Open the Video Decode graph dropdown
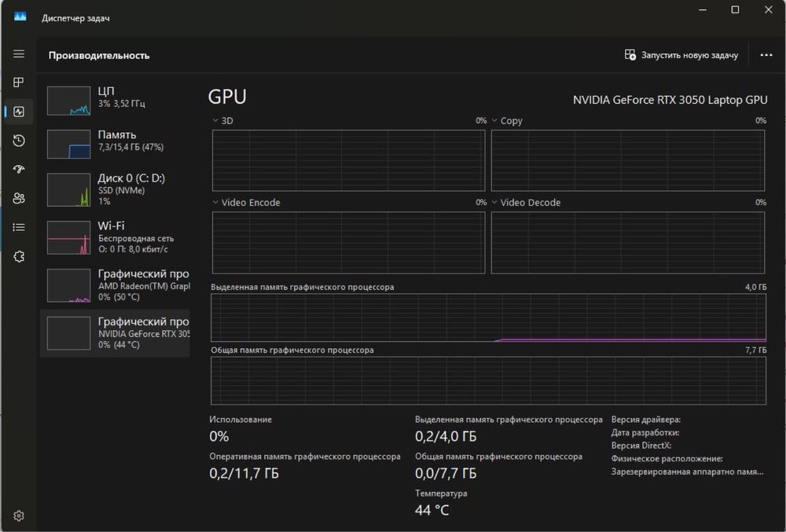The image size is (786, 532). pos(495,203)
